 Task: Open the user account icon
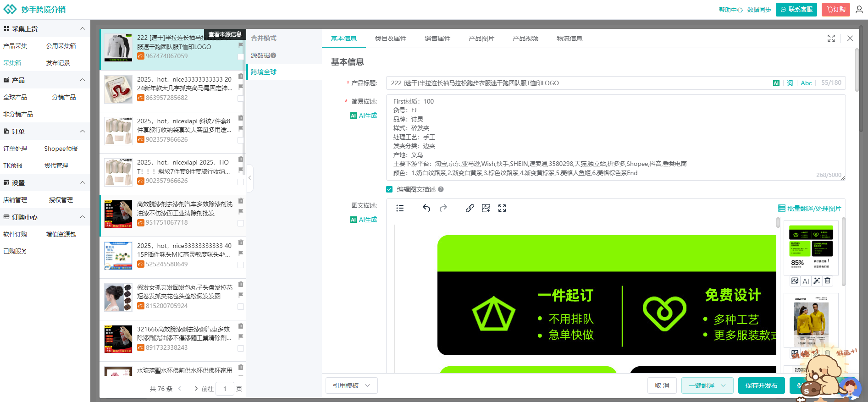[x=859, y=10]
